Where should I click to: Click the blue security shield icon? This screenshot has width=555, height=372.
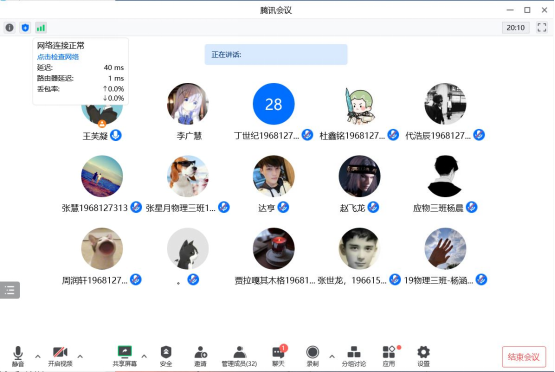(x=25, y=28)
